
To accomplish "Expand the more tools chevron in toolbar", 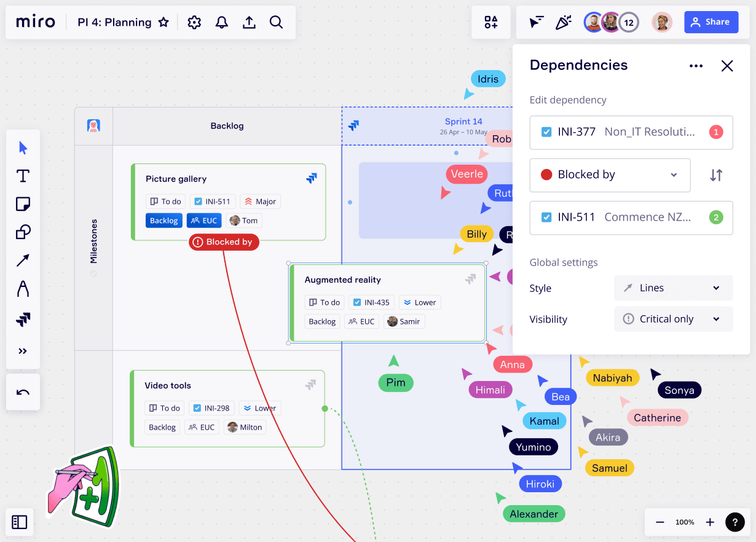I will 23,350.
